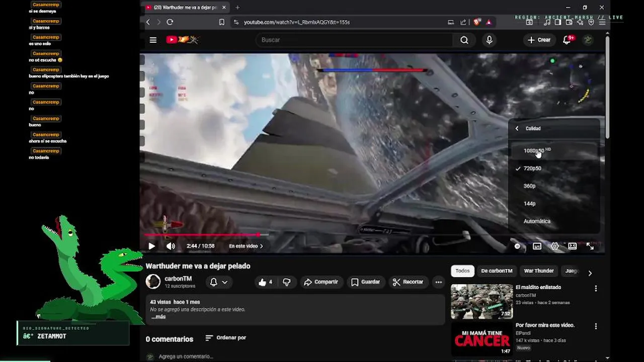644x362 pixels.
Task: Select the 'Todos' filter chip
Action: point(462,271)
